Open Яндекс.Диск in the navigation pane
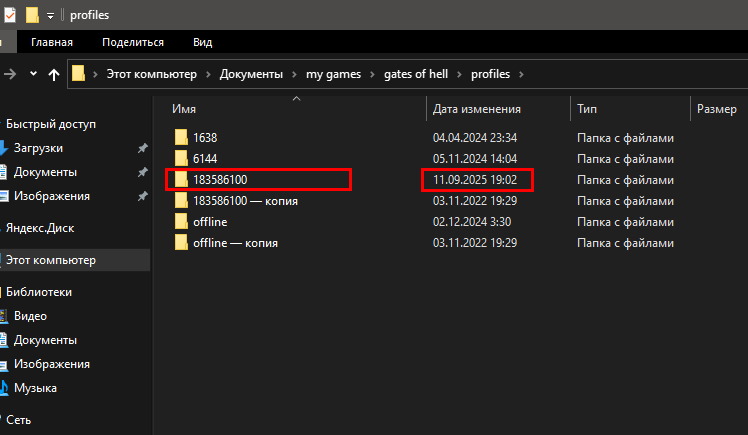The width and height of the screenshot is (748, 435). 40,228
